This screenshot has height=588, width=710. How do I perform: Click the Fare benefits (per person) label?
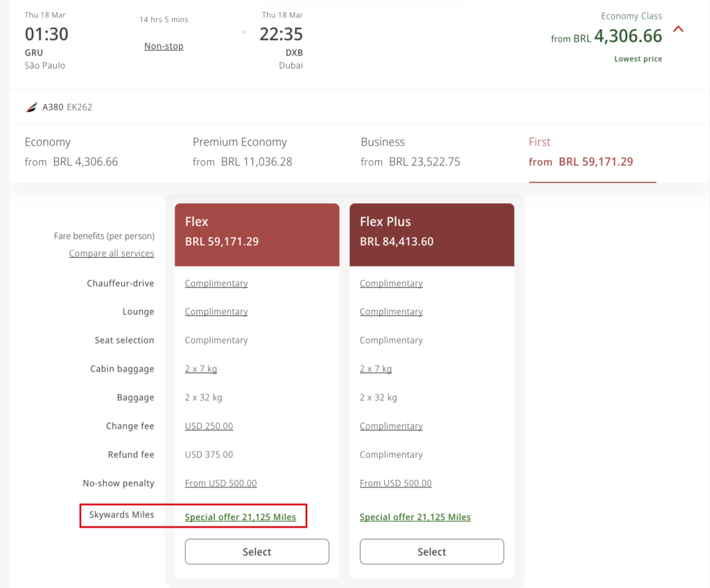click(x=104, y=236)
